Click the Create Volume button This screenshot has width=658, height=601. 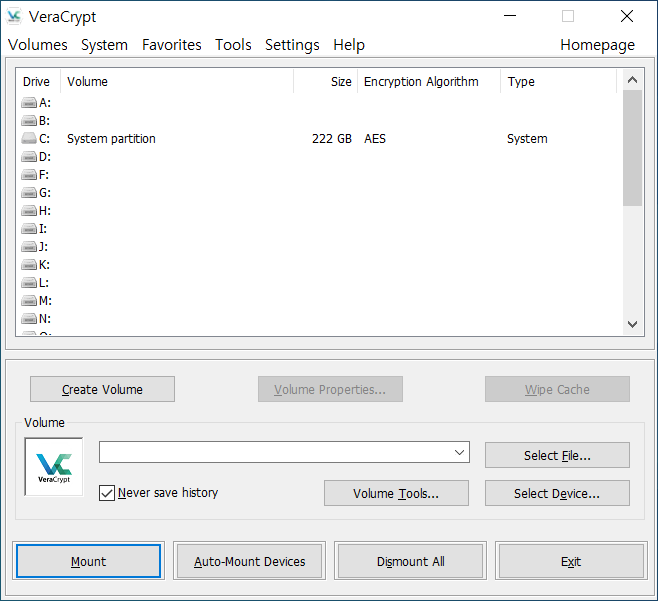tap(102, 389)
